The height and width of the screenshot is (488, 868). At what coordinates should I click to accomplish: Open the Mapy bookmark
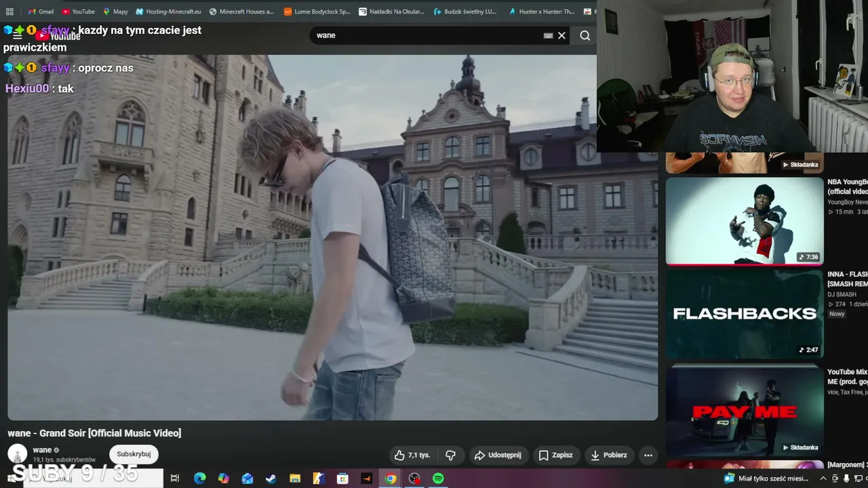[115, 12]
